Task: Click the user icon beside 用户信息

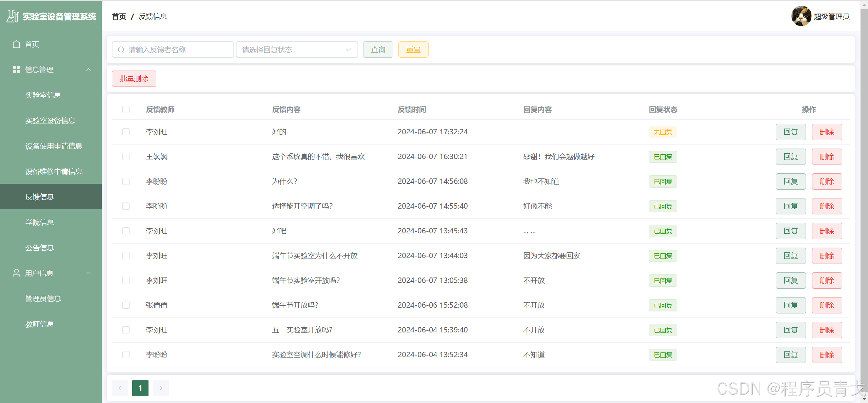Action: point(16,273)
